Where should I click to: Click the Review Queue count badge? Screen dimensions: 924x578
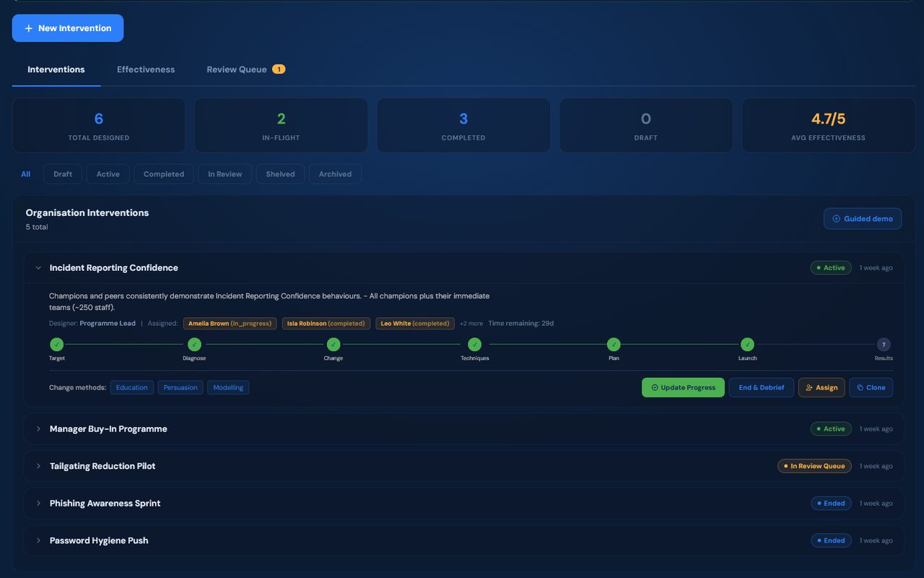(x=279, y=69)
